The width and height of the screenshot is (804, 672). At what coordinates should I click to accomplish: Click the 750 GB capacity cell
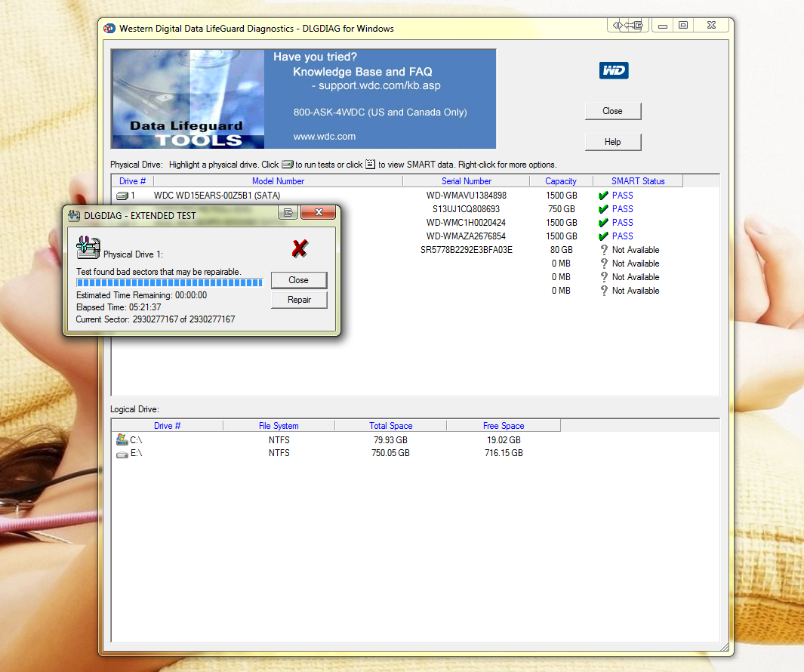click(x=562, y=209)
